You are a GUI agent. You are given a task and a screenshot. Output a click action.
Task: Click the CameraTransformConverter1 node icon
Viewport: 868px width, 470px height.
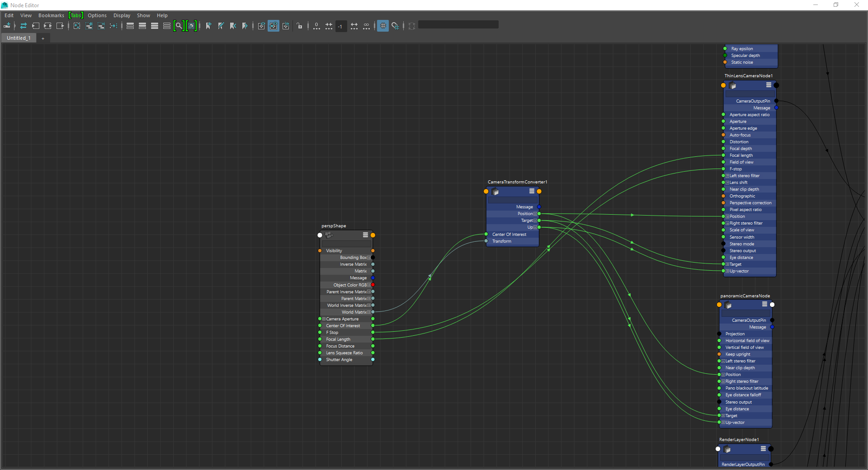495,192
